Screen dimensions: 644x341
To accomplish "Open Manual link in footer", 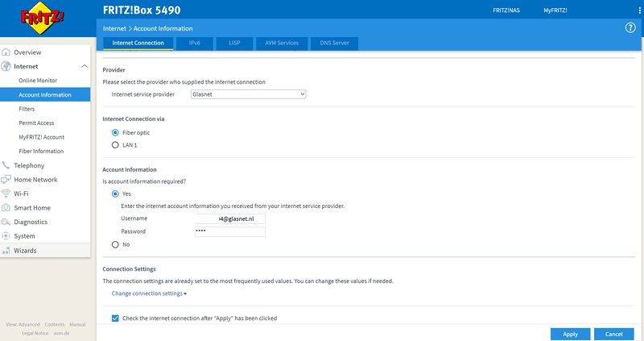I will click(x=77, y=325).
